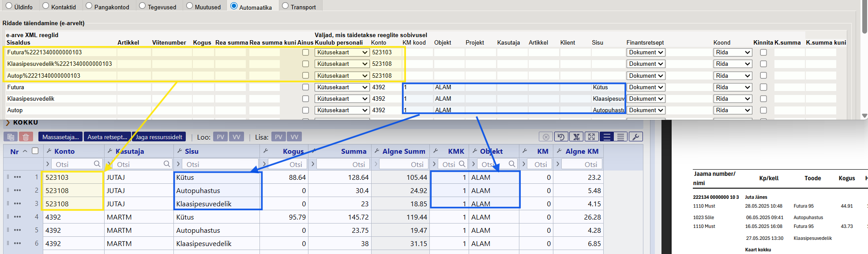Switch to the Pangakontod tab
This screenshot has width=868, height=254.
pyautogui.click(x=89, y=6)
